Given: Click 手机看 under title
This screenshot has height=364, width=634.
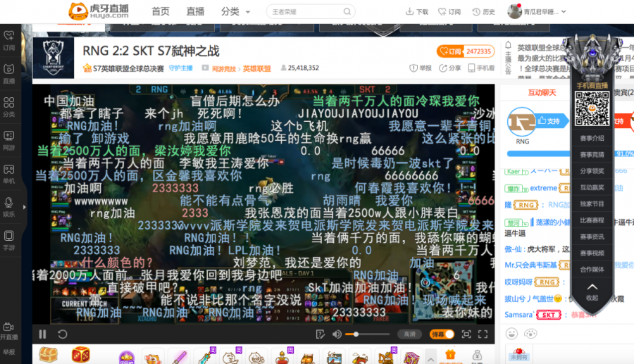Looking at the screenshot, I should (x=482, y=68).
